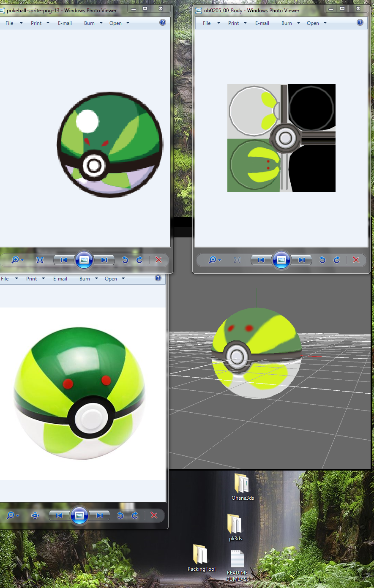Toggle fit to window in bottom-left viewer

point(35,515)
